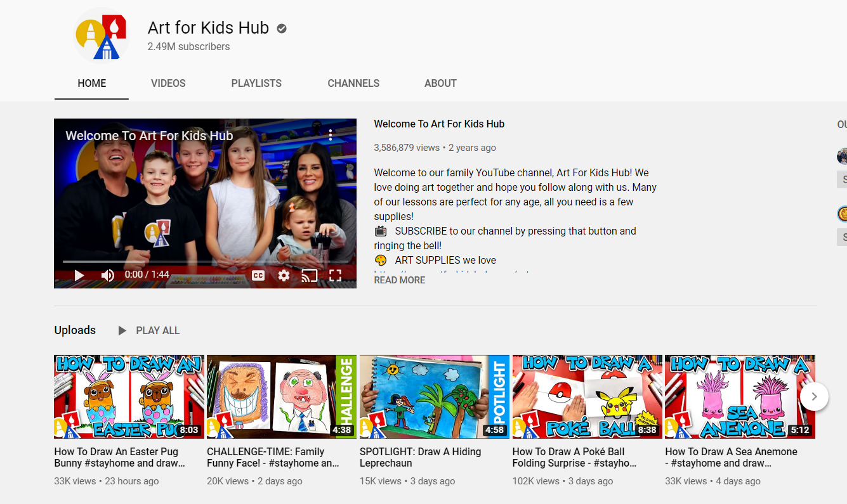Show more uploads with the right arrow

(814, 397)
